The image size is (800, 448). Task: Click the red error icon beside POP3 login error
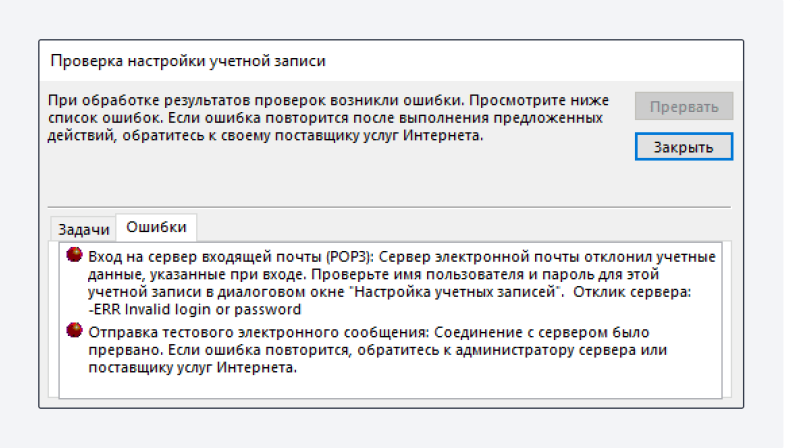click(74, 255)
